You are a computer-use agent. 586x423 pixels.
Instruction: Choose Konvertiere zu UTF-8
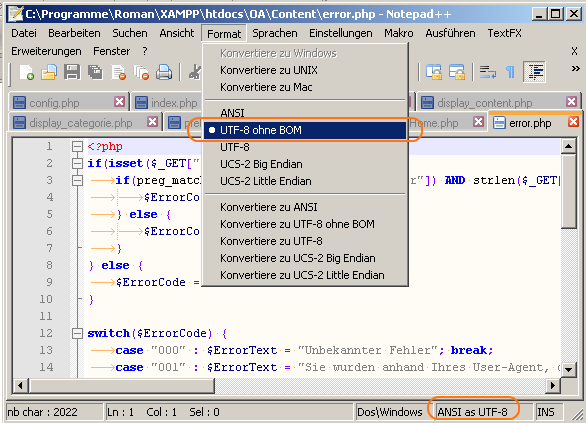pos(305,241)
